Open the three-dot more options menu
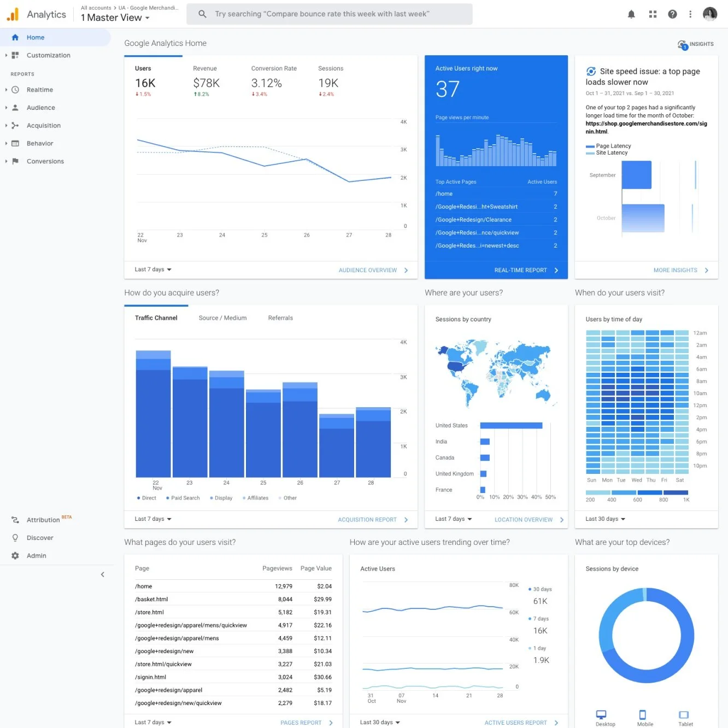 click(690, 14)
